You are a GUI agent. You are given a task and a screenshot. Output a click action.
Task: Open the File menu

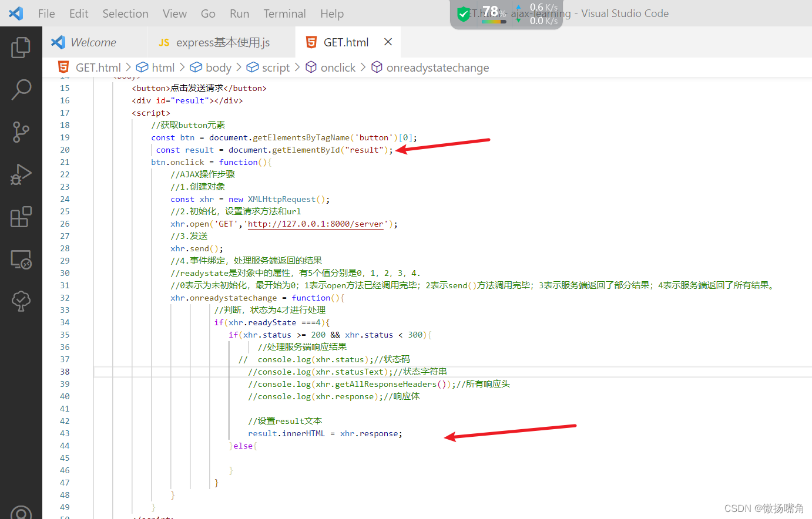46,14
